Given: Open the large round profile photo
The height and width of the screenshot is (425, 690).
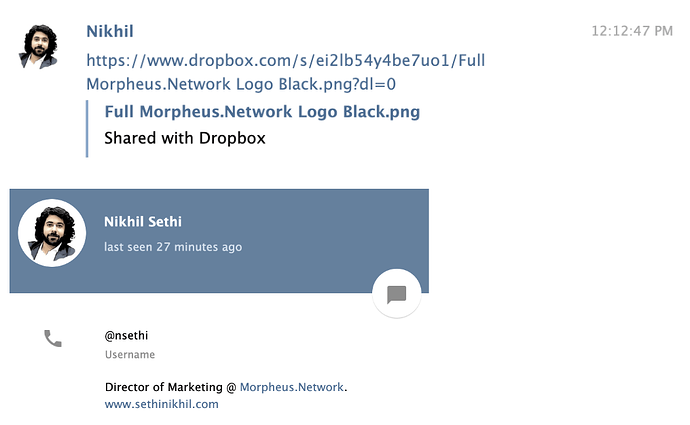Looking at the screenshot, I should click(x=52, y=233).
